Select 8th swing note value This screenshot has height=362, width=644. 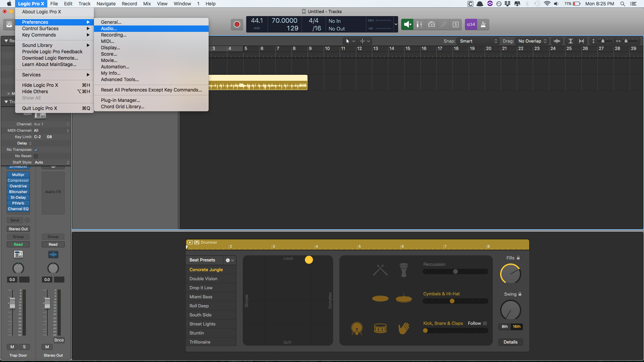coord(504,326)
